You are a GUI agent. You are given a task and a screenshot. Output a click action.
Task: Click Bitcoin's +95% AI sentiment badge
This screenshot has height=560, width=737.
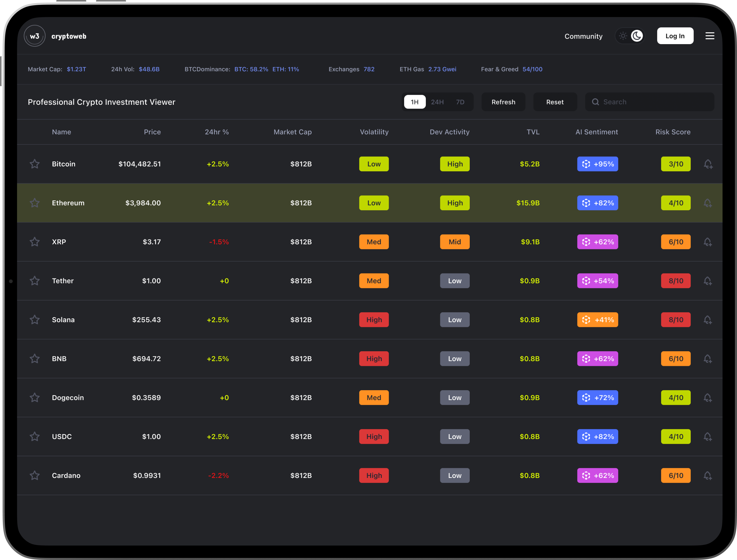(x=597, y=164)
